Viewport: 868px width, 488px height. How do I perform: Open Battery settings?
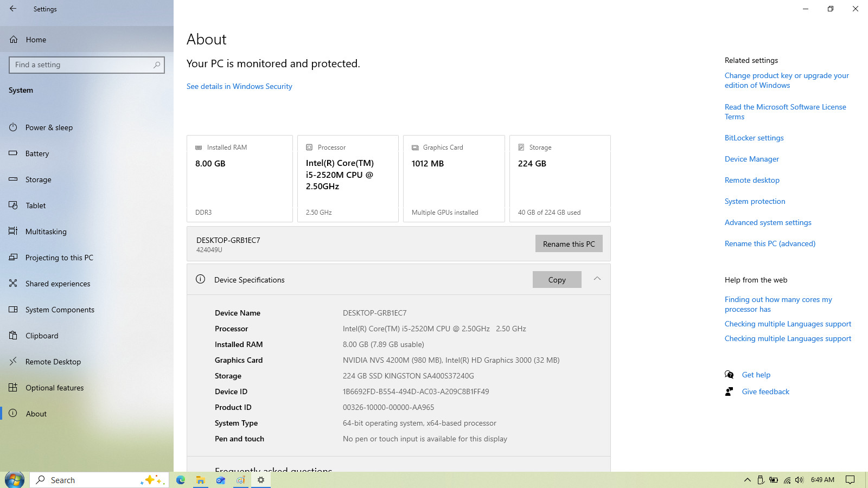coord(87,153)
